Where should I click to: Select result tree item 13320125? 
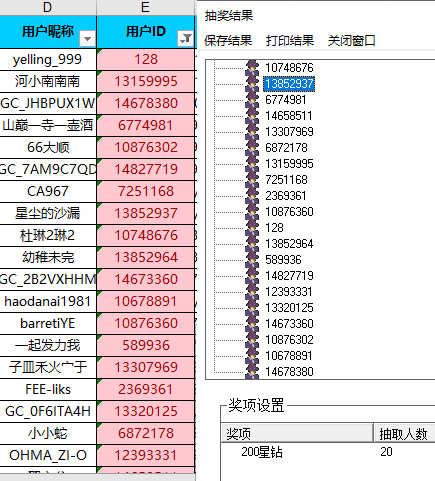click(x=289, y=308)
